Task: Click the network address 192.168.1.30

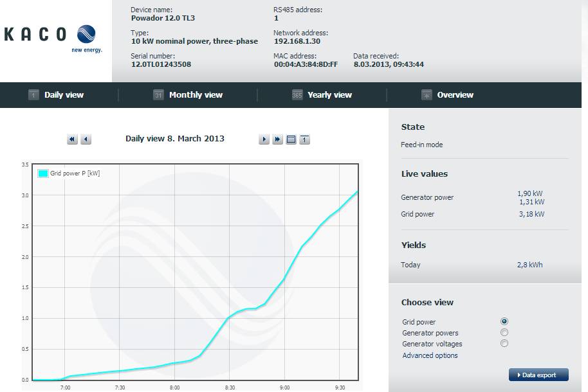Action: point(297,41)
